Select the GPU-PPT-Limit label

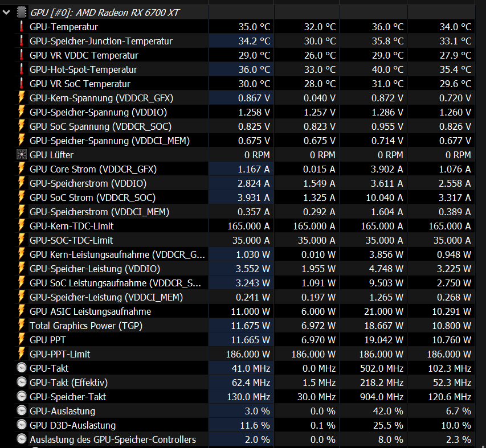click(60, 355)
